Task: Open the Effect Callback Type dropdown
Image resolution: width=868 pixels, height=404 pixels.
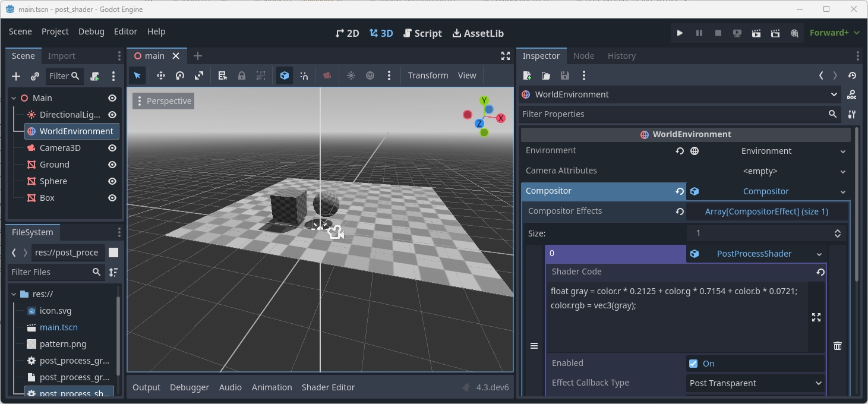Action: [755, 383]
